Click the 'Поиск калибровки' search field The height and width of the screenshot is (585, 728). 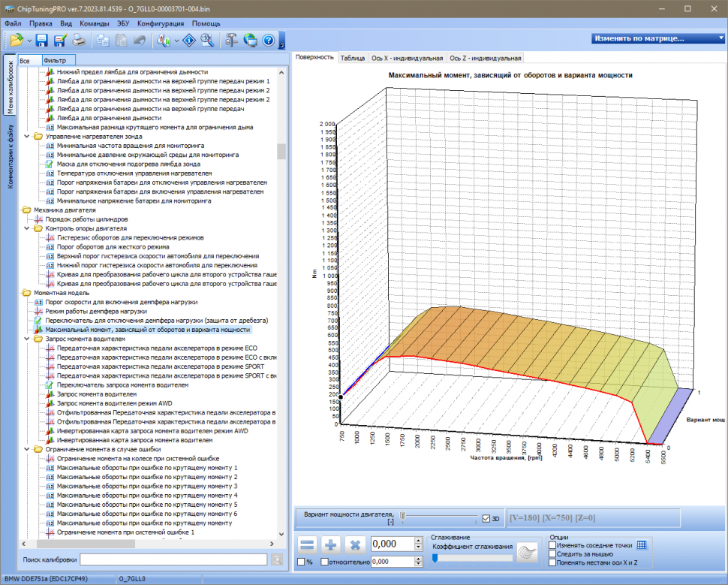pos(173,559)
